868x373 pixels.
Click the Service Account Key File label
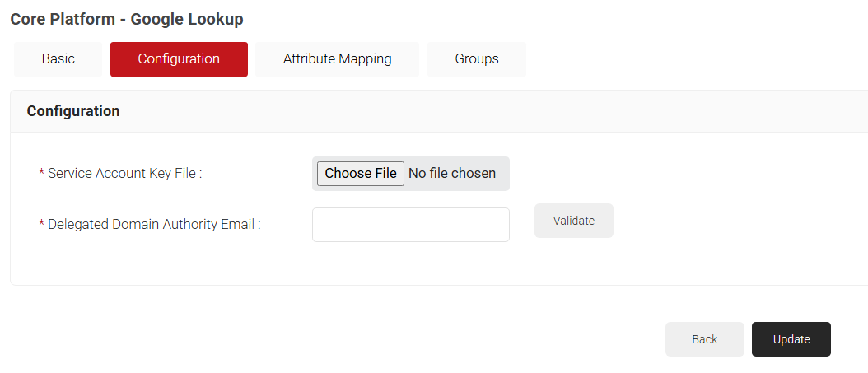pyautogui.click(x=125, y=174)
